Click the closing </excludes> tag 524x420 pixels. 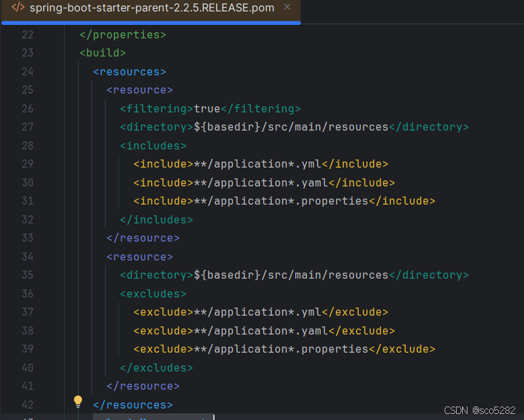157,367
